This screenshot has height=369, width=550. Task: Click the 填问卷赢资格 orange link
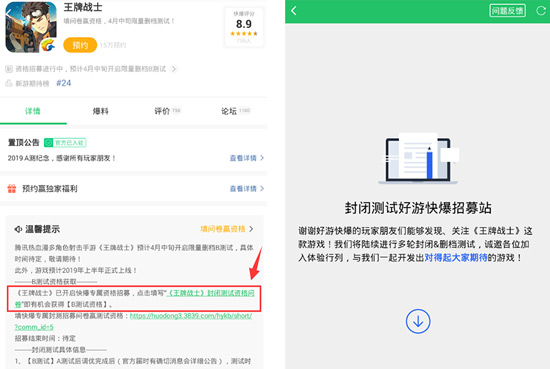(x=226, y=229)
